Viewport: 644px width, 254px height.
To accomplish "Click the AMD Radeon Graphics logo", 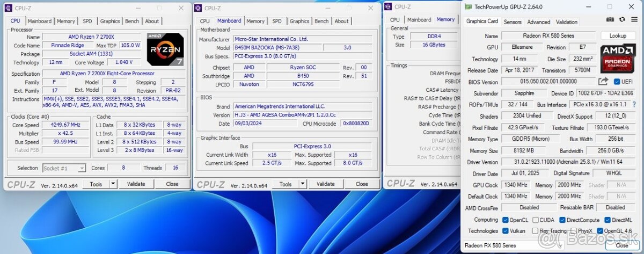I will tap(618, 59).
